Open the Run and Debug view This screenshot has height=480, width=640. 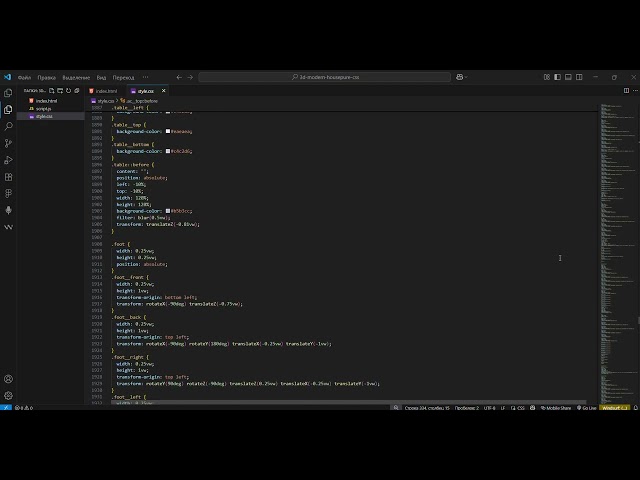pyautogui.click(x=8, y=160)
